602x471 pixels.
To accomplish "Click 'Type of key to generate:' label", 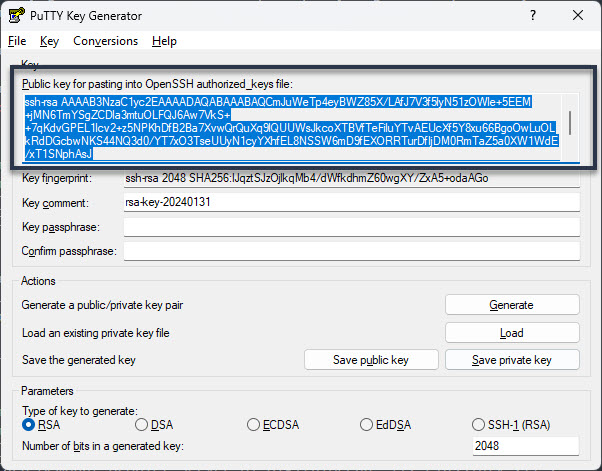I will pyautogui.click(x=80, y=411).
